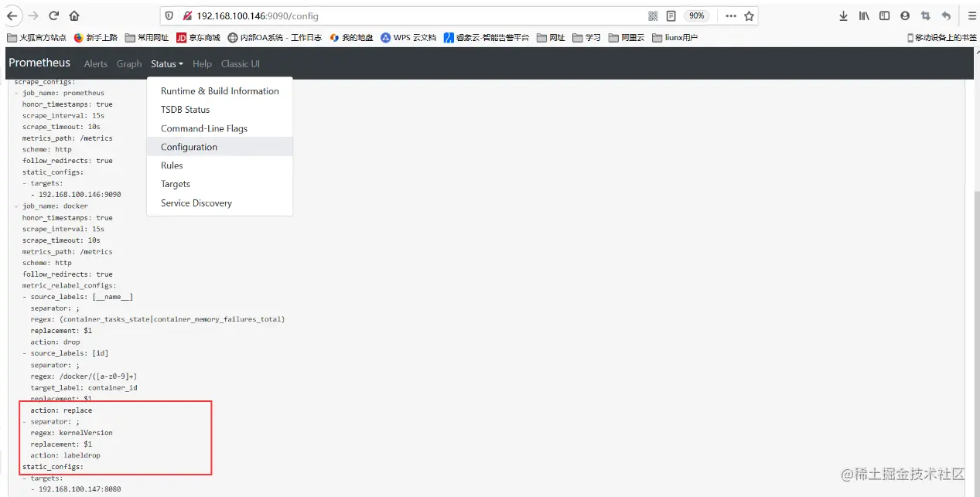Click the 90% zoom level indicator
The width and height of the screenshot is (980, 497).
[x=696, y=15]
